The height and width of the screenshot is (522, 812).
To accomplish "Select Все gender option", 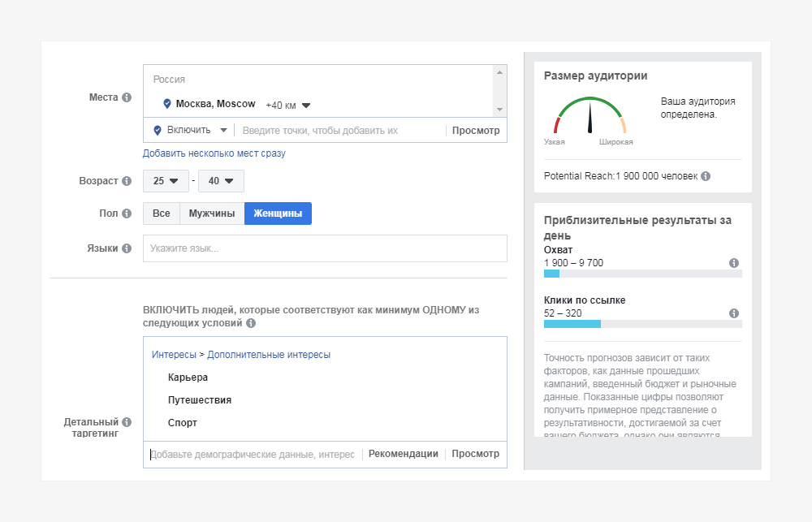I will [162, 214].
